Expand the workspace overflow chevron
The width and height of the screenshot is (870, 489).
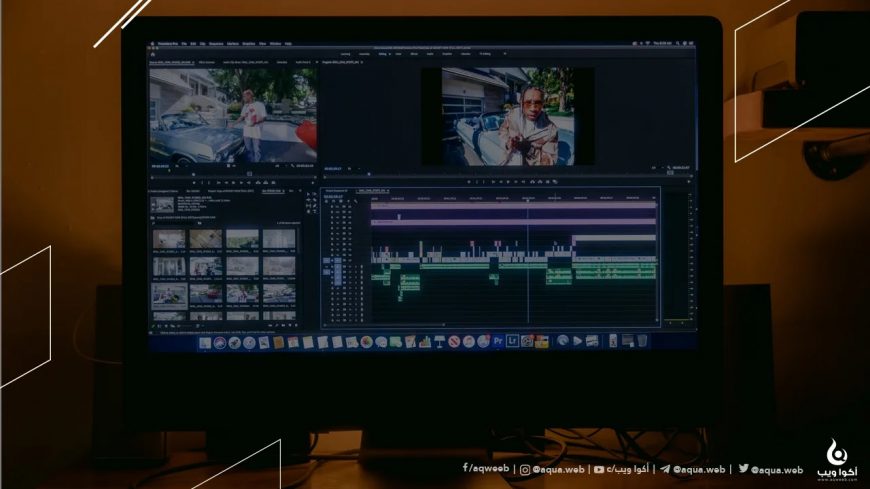[x=504, y=54]
